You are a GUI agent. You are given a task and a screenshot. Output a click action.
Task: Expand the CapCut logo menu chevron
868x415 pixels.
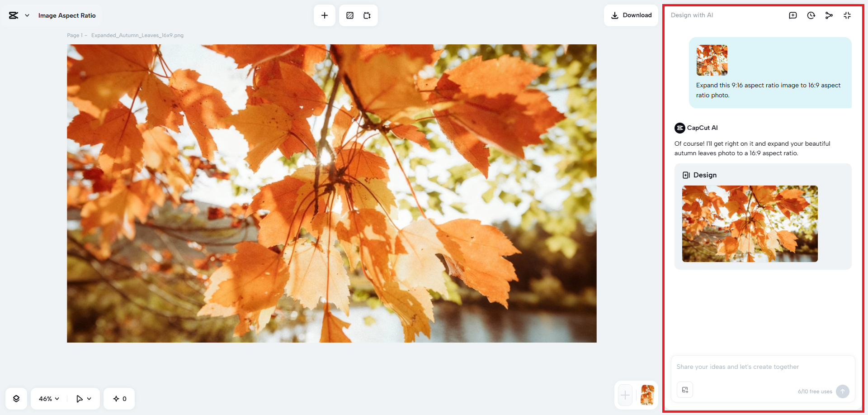[x=27, y=15]
